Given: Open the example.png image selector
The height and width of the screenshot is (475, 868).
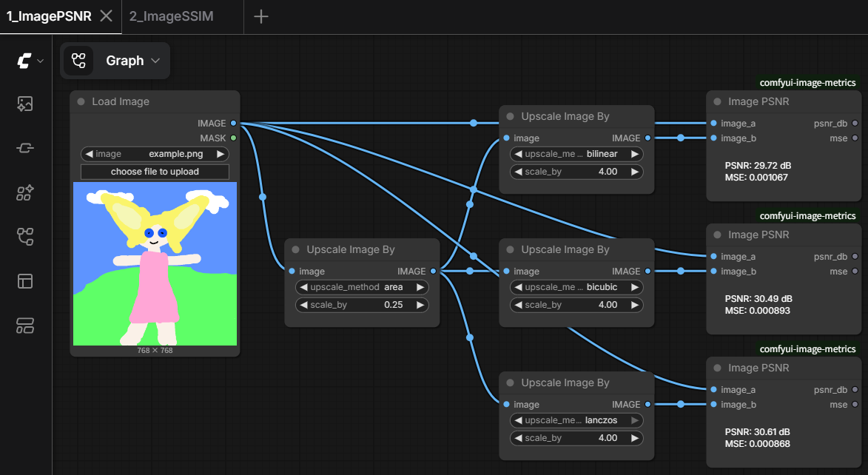Looking at the screenshot, I should [x=155, y=154].
